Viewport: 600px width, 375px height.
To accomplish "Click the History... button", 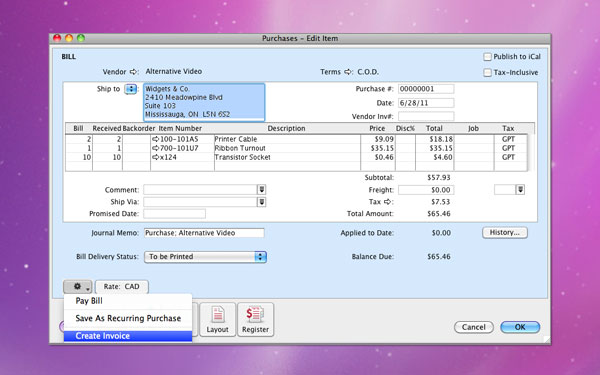I will point(505,233).
